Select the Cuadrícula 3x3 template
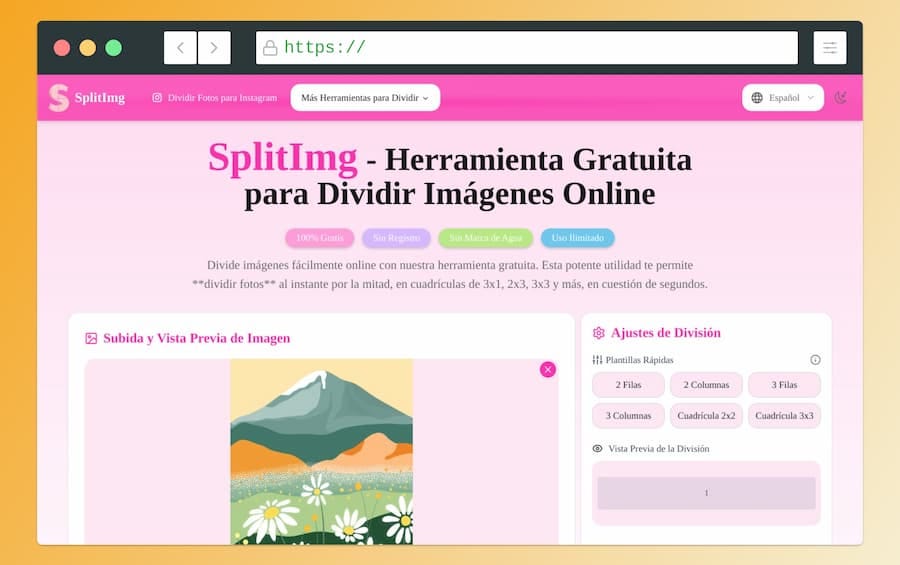Image resolution: width=900 pixels, height=565 pixels. (784, 416)
